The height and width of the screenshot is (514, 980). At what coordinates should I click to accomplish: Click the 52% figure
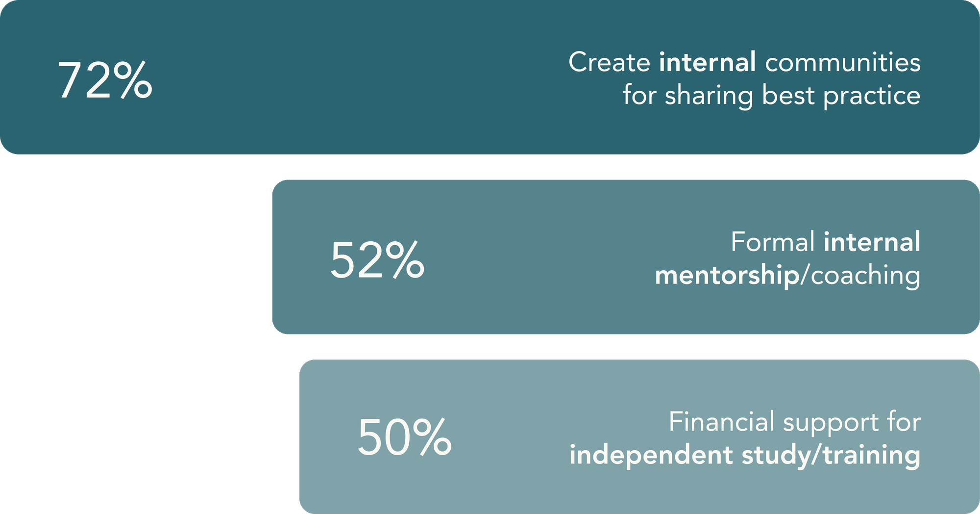[x=377, y=260]
